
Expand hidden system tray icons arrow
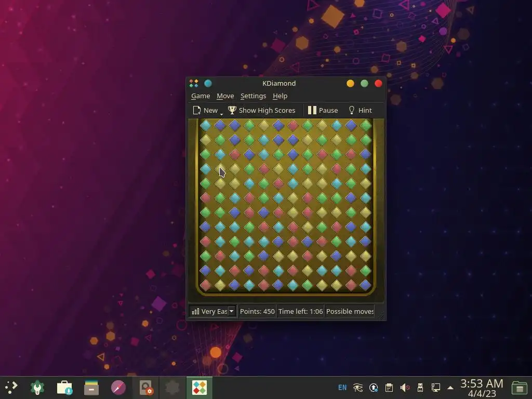click(x=450, y=388)
